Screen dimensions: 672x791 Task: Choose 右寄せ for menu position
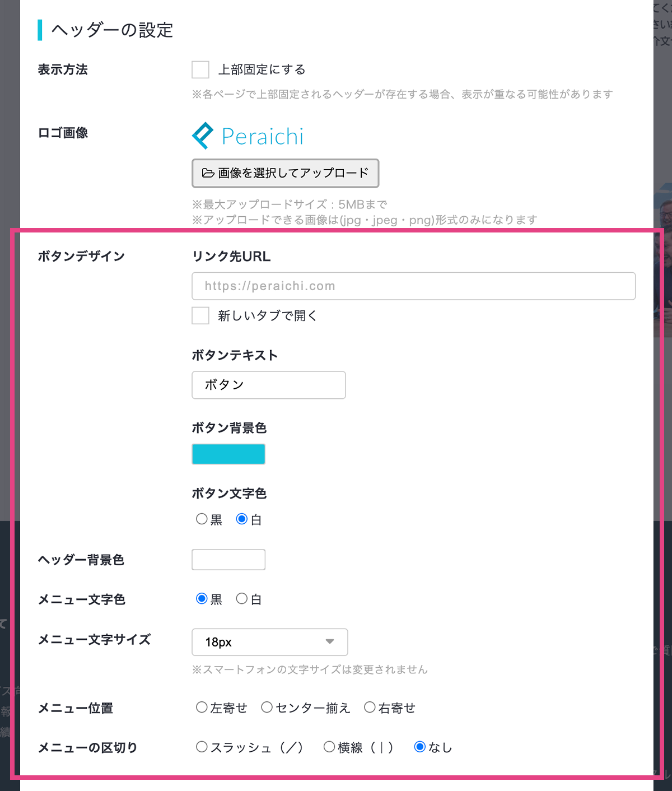pos(370,708)
